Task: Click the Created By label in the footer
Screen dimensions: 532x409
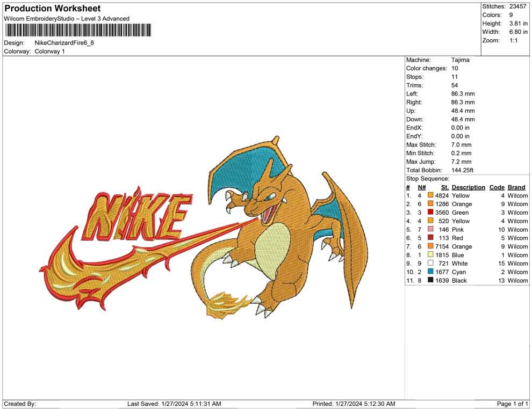Action: [20, 404]
